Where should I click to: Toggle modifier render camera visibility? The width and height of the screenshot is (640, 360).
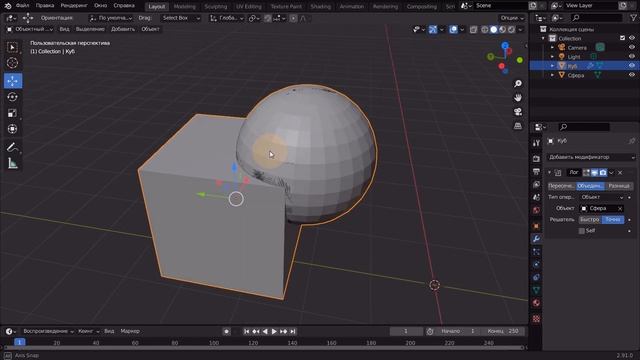603,173
